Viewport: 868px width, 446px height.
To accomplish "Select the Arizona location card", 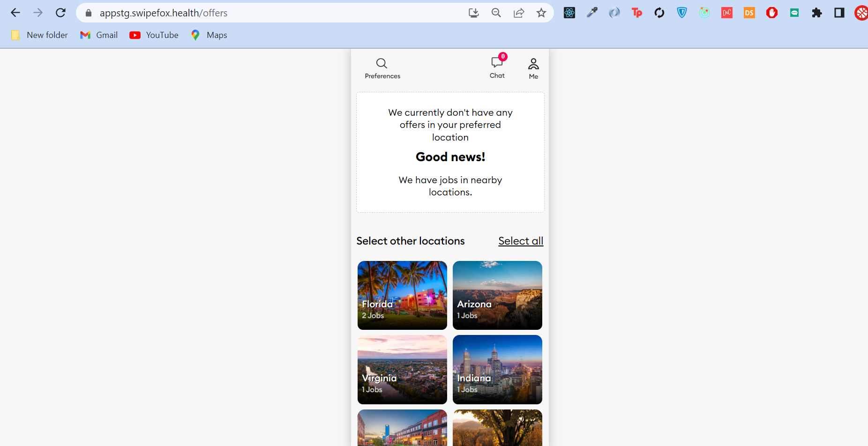I will (497, 295).
